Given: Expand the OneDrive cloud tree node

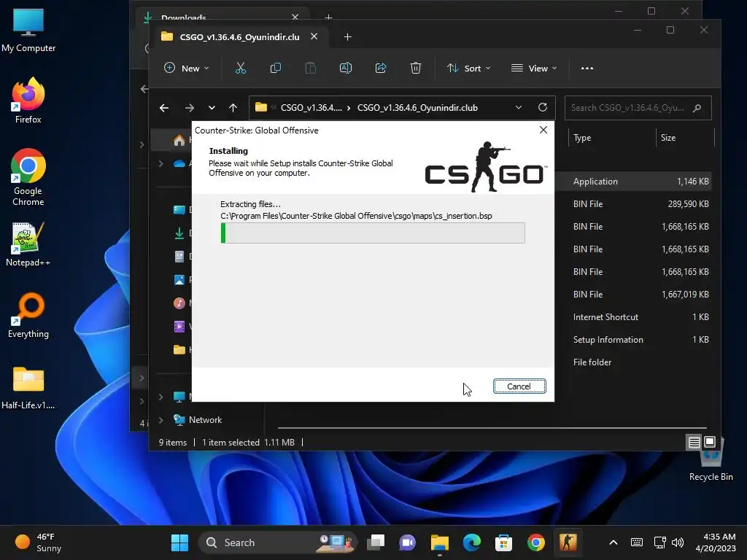Looking at the screenshot, I should tap(161, 164).
